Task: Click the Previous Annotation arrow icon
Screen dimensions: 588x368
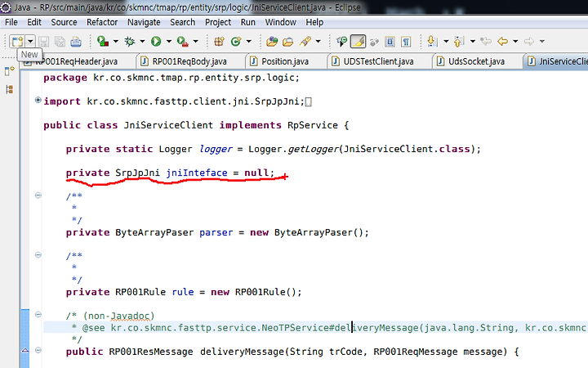Action: (459, 42)
